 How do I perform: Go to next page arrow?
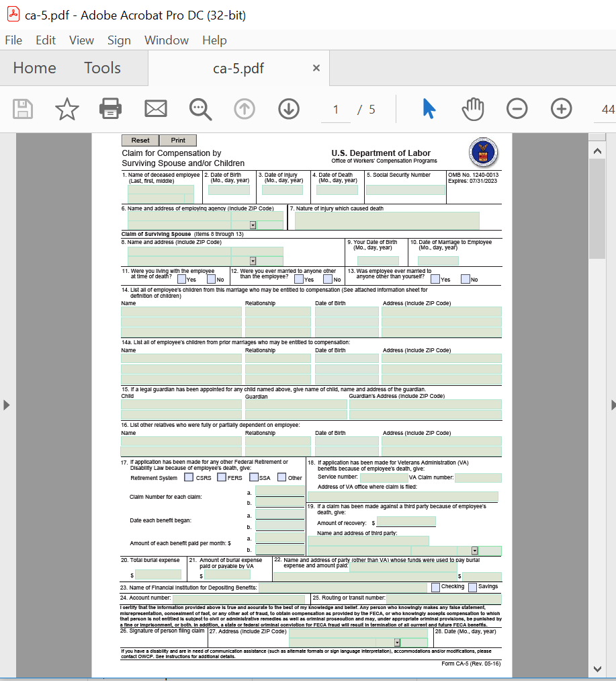click(289, 108)
